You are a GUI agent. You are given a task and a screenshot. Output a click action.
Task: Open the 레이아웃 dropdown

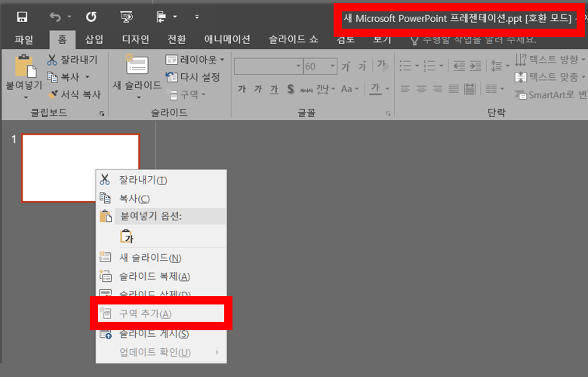coord(195,60)
